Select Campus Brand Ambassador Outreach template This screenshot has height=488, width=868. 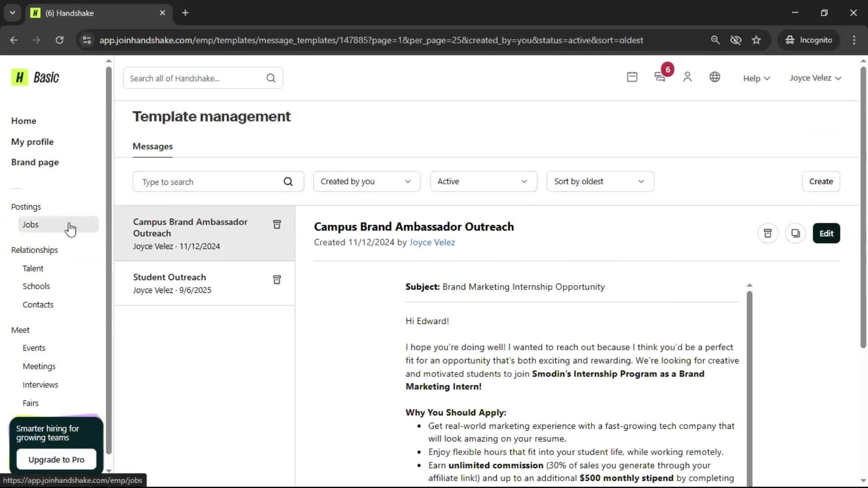click(x=204, y=233)
